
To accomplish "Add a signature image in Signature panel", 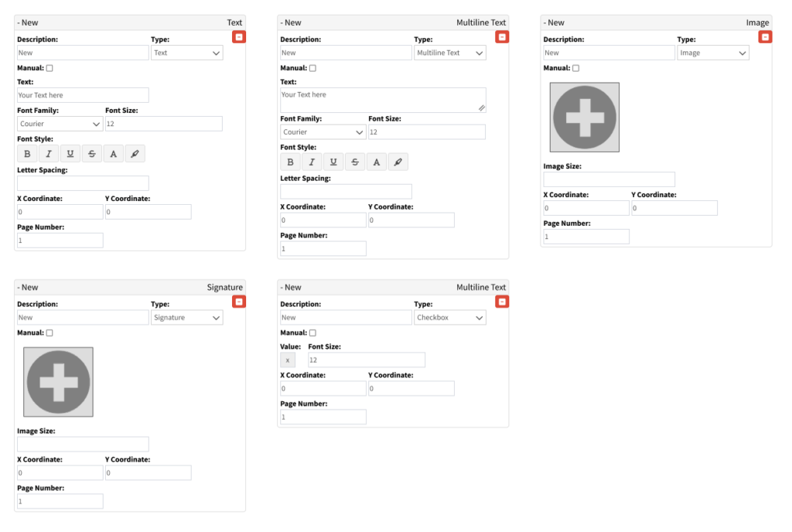I will pos(58,382).
